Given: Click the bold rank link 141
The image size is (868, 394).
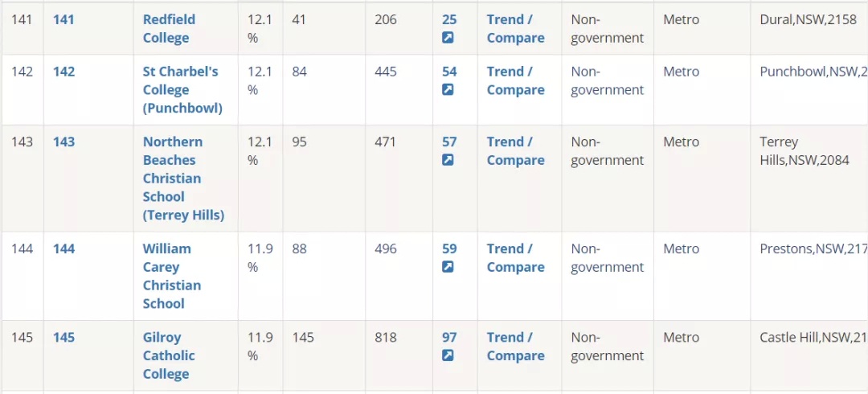Looking at the screenshot, I should pyautogui.click(x=63, y=20).
